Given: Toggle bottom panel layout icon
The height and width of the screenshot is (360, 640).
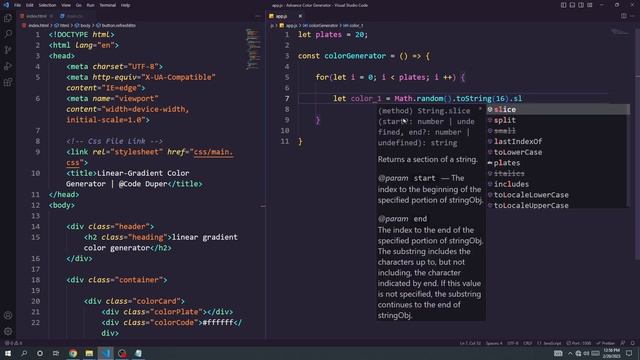Looking at the screenshot, I should click(x=572, y=5).
